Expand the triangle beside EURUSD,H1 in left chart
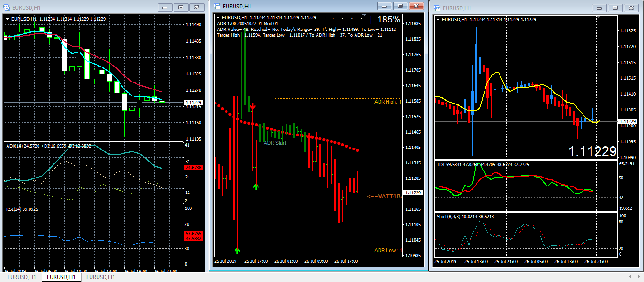The height and width of the screenshot is (282, 644). pos(7,19)
